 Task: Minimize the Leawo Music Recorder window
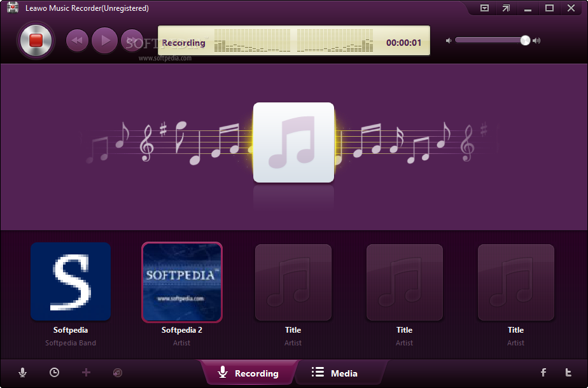[528, 9]
